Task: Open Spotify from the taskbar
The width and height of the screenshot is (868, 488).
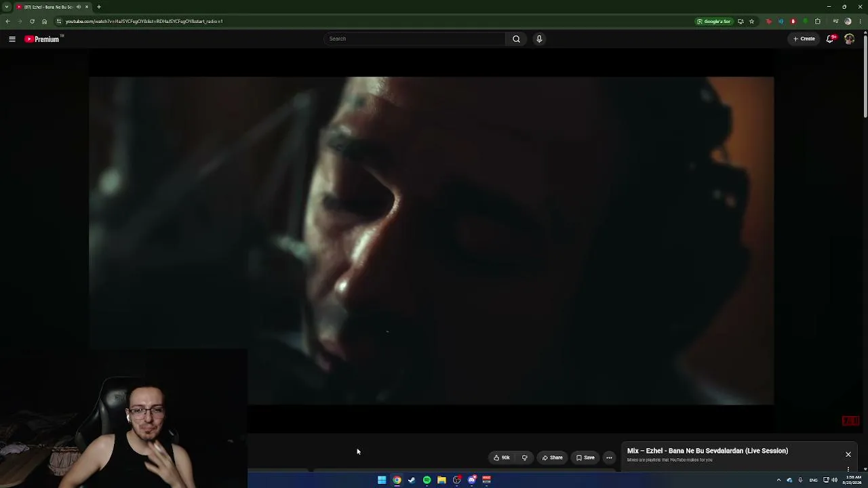Action: [427, 480]
